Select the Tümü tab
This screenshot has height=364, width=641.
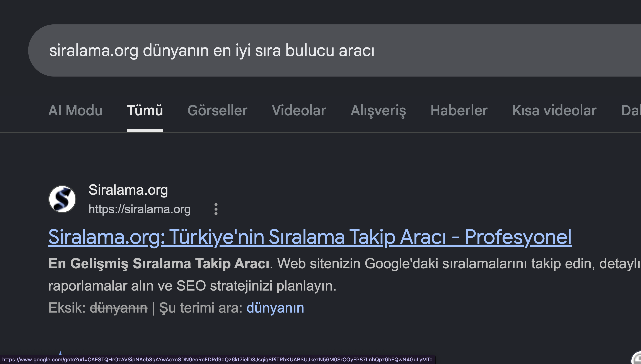[x=145, y=110]
